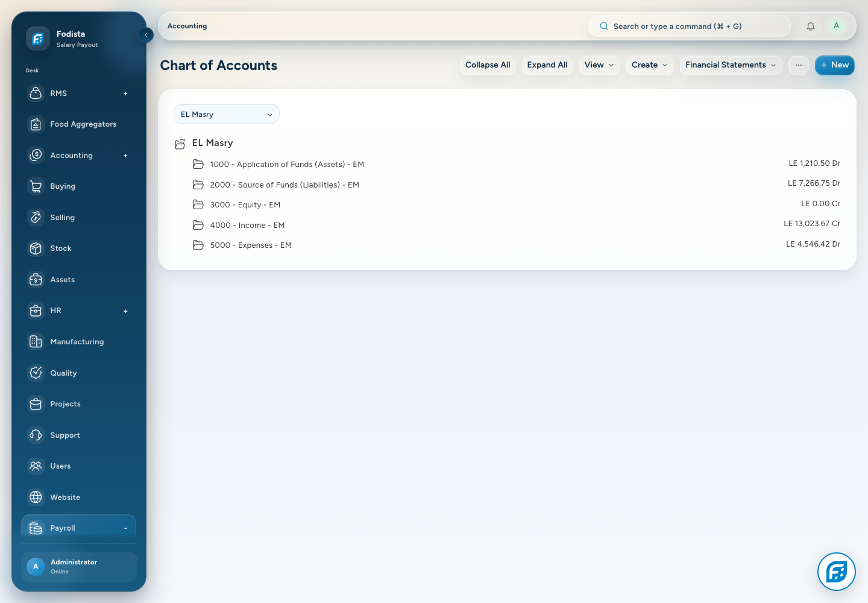Collapse the Payroll submenu minus sign
The height and width of the screenshot is (603, 868).
125,528
